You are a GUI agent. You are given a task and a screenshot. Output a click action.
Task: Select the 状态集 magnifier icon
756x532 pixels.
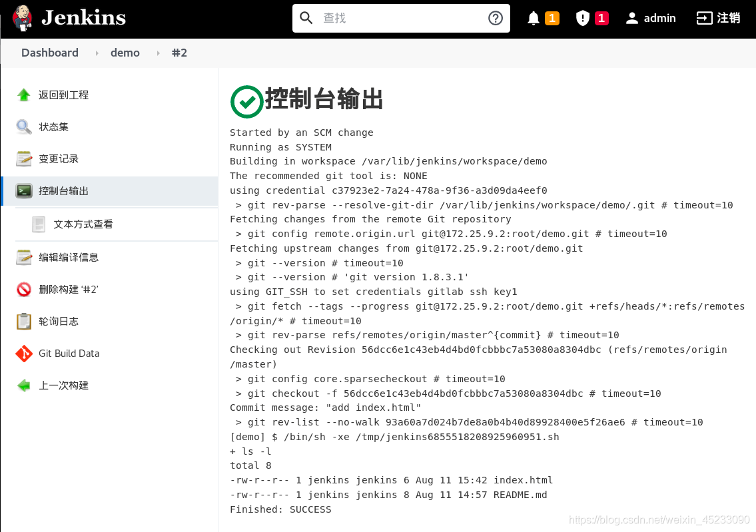(23, 127)
